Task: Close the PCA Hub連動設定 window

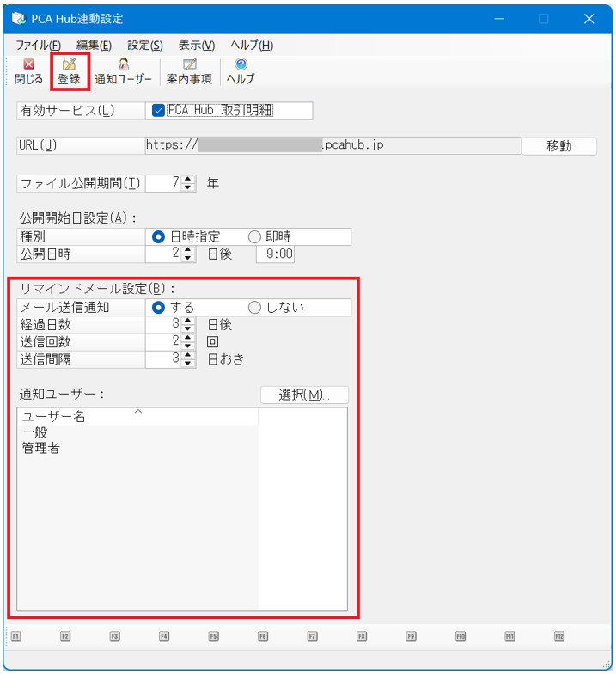Action: 589,19
